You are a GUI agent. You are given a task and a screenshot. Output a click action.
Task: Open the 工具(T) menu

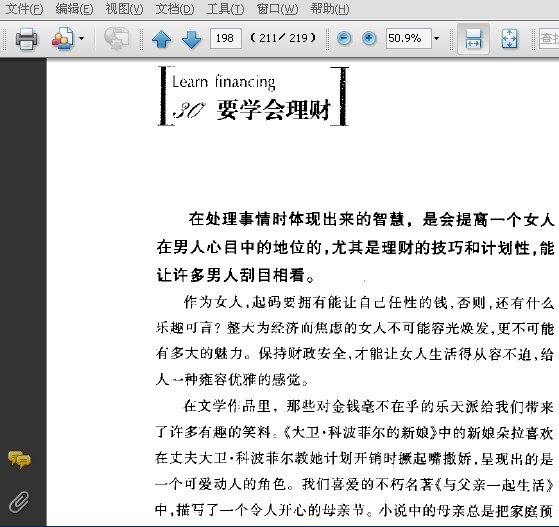coord(225,8)
